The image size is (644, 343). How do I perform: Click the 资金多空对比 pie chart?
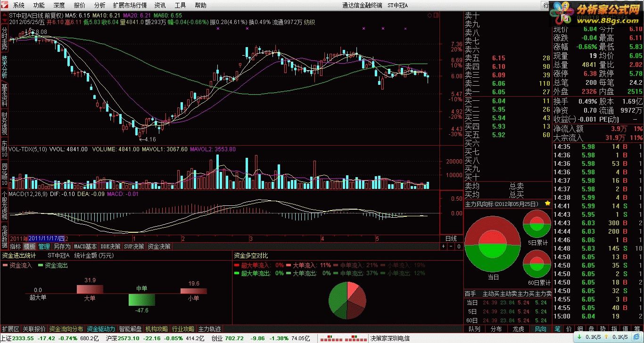click(347, 301)
